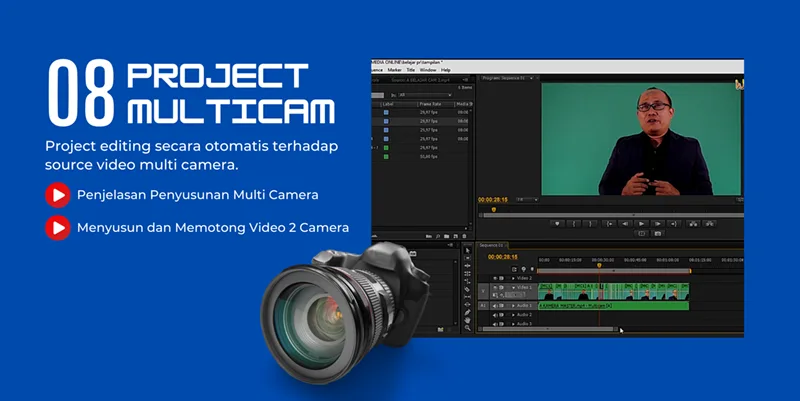Click the multicam clip on Video 1 track

(612, 290)
